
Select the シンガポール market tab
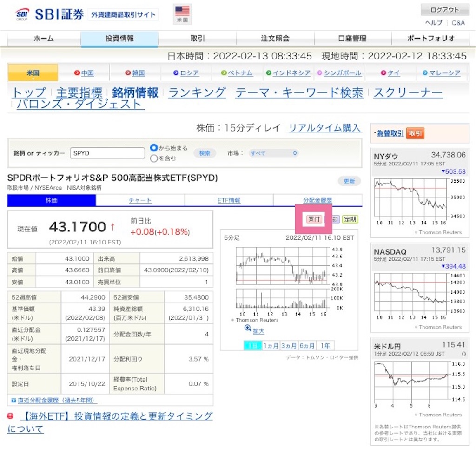coord(339,73)
